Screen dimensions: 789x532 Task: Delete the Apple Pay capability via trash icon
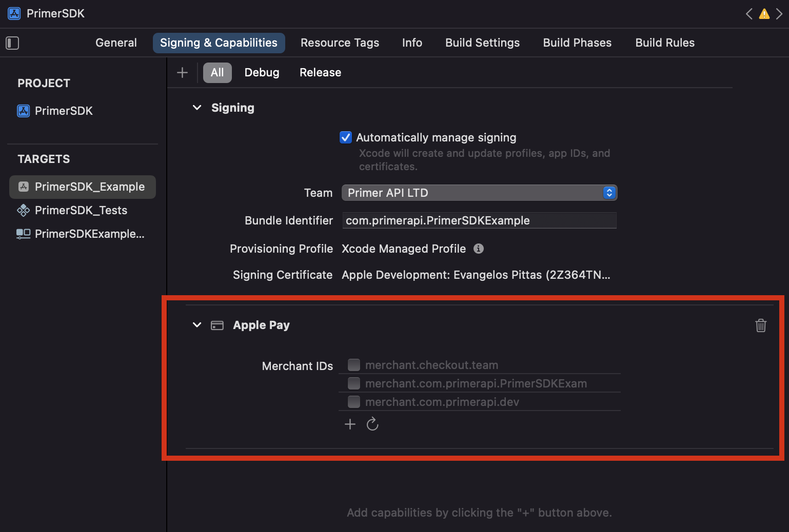(x=761, y=325)
